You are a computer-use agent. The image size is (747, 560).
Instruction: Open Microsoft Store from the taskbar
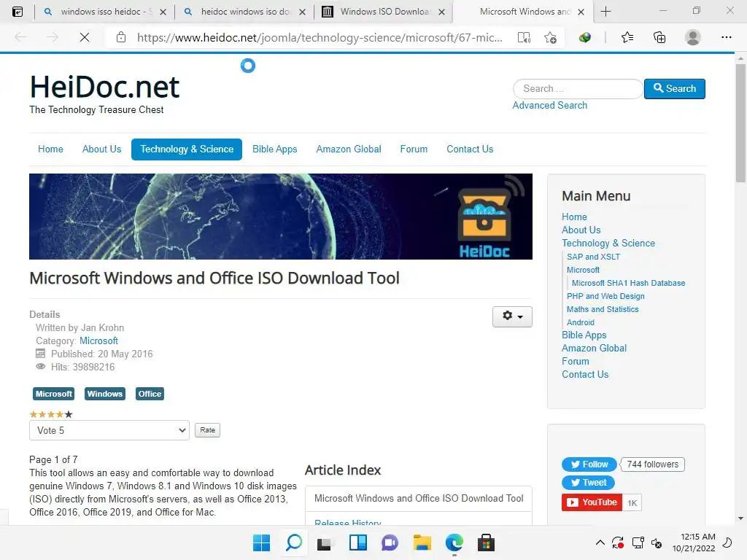coord(487,542)
